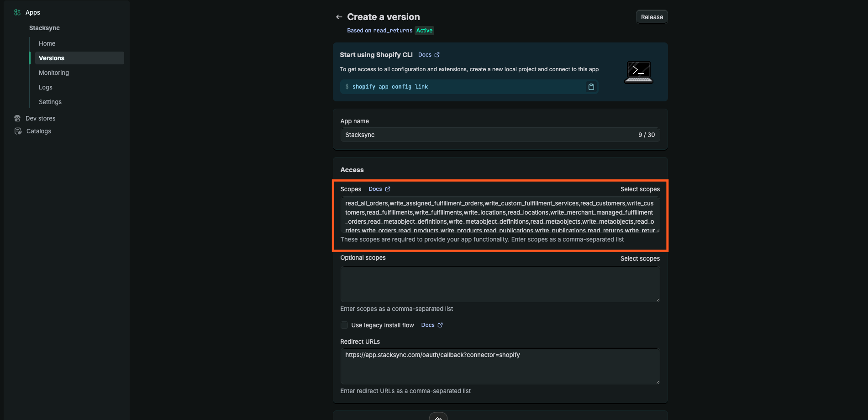Enable the Use legacy install flow checkbox

tap(344, 325)
